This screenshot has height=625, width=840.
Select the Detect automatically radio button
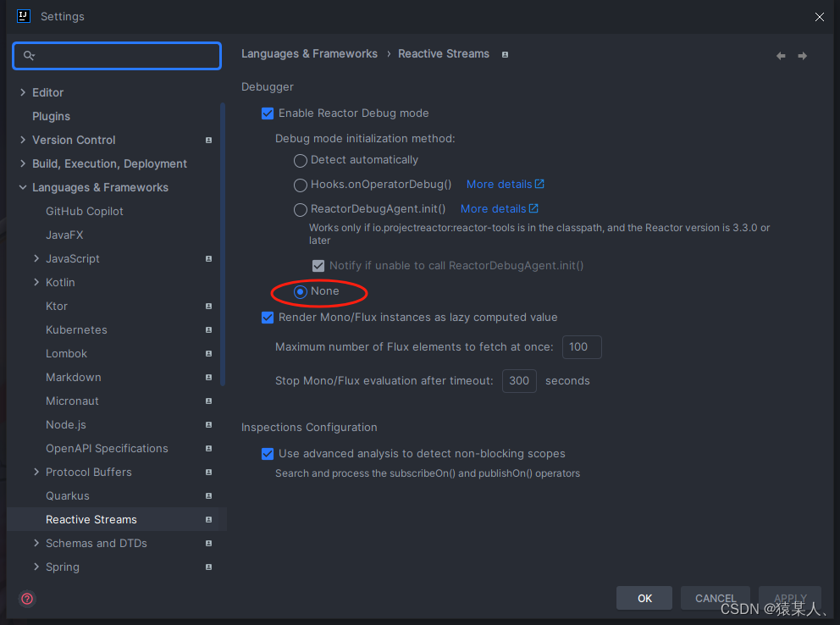pyautogui.click(x=301, y=160)
